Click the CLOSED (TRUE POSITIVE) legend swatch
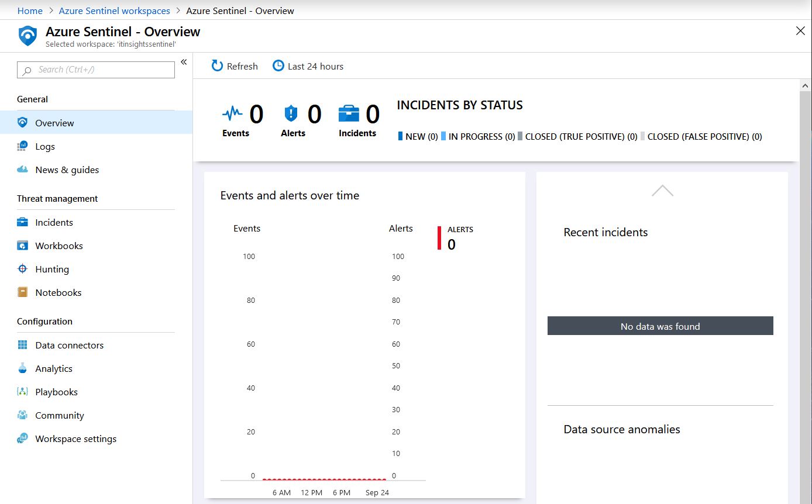 coord(520,136)
